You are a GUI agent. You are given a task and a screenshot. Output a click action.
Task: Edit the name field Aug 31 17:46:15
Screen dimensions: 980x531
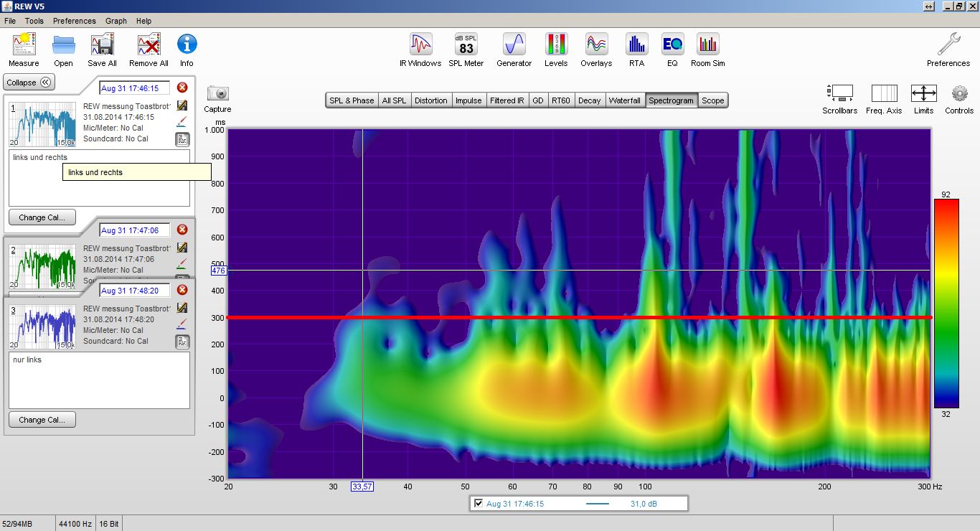coord(135,88)
